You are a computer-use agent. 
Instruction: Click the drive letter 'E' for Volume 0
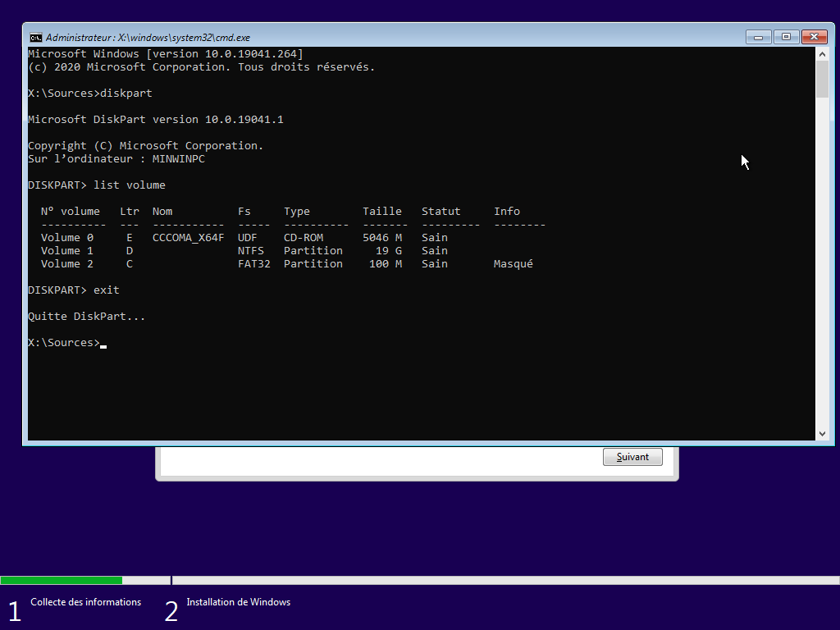click(x=130, y=237)
